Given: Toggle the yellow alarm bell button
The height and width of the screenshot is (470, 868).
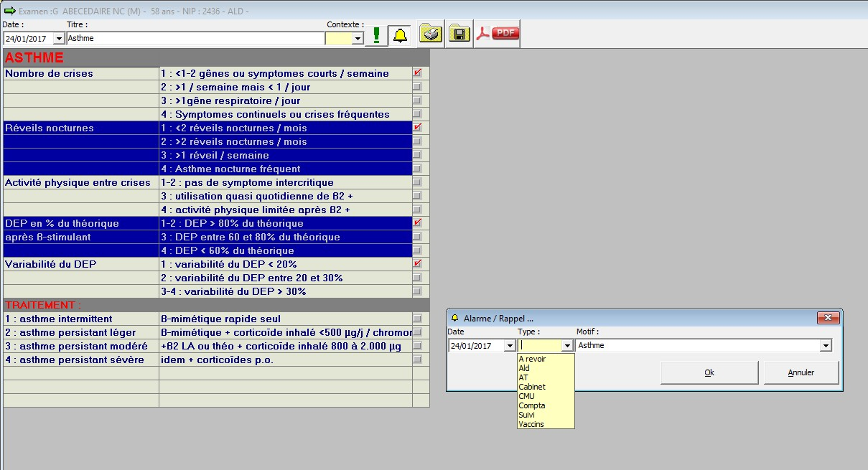Looking at the screenshot, I should tap(401, 35).
